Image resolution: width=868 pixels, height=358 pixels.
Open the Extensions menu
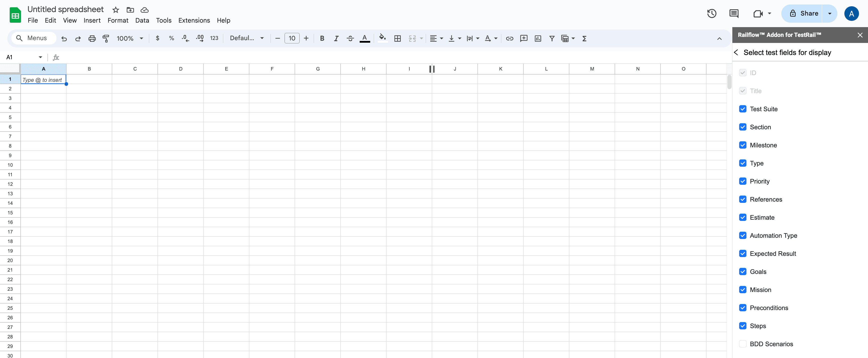coord(194,21)
